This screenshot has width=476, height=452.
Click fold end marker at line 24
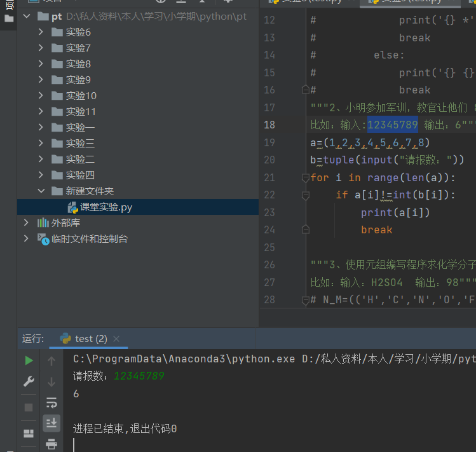306,229
